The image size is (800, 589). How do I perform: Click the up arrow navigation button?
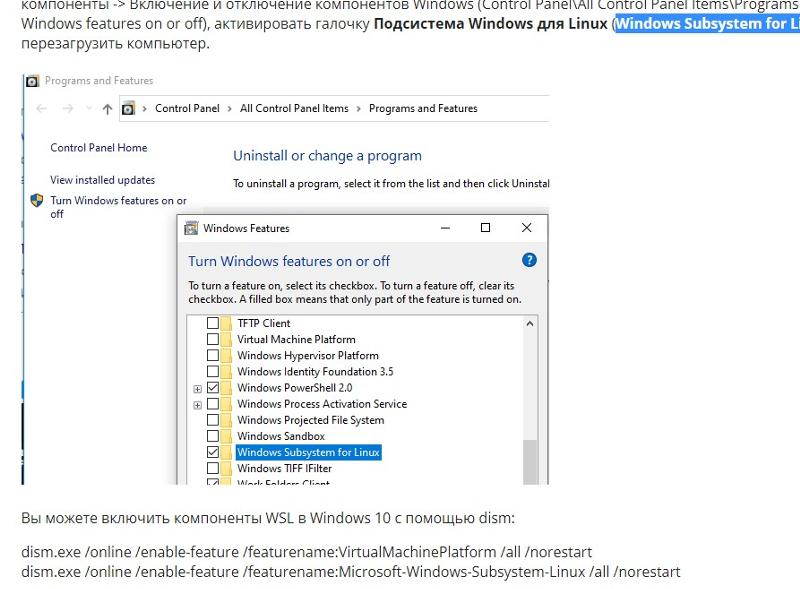click(x=107, y=109)
